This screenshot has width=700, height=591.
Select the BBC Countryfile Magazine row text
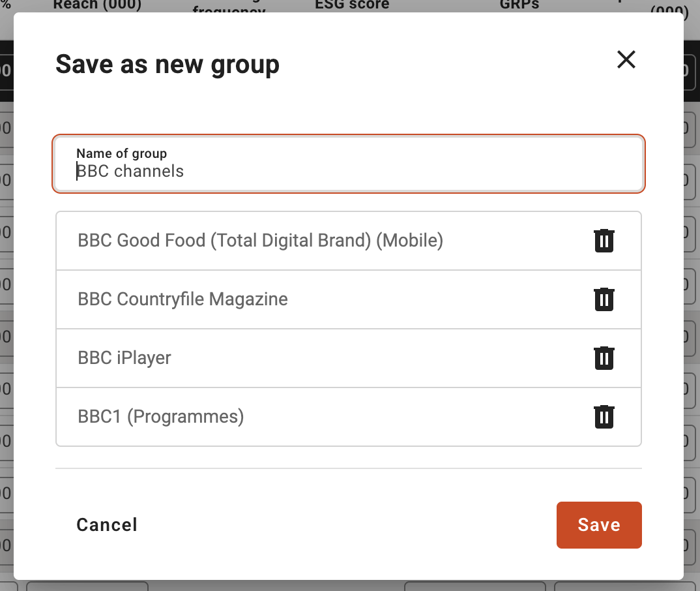click(x=182, y=299)
